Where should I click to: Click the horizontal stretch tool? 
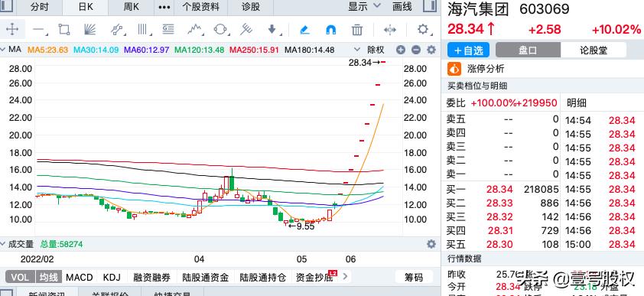(390, 30)
